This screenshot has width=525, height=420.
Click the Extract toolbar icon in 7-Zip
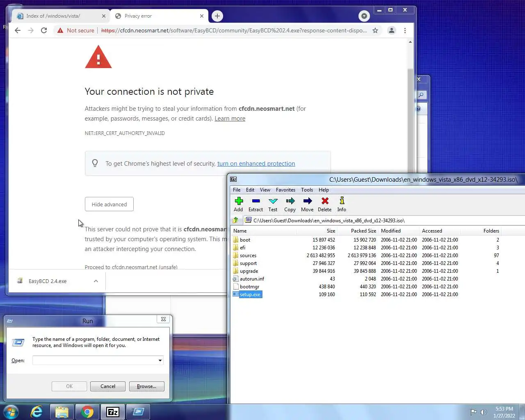(256, 204)
